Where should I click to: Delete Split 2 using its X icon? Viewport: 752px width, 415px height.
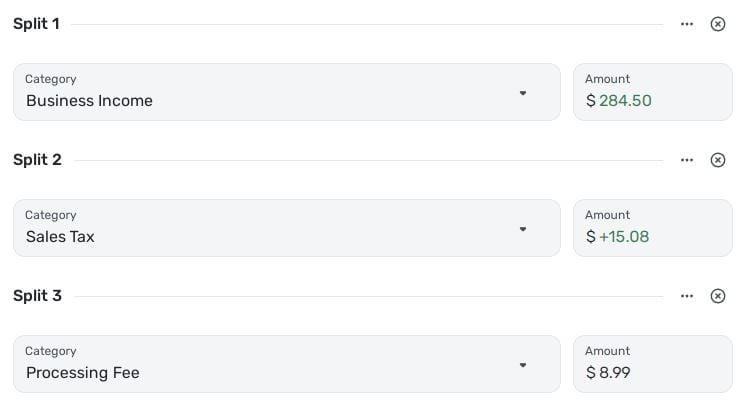click(718, 160)
